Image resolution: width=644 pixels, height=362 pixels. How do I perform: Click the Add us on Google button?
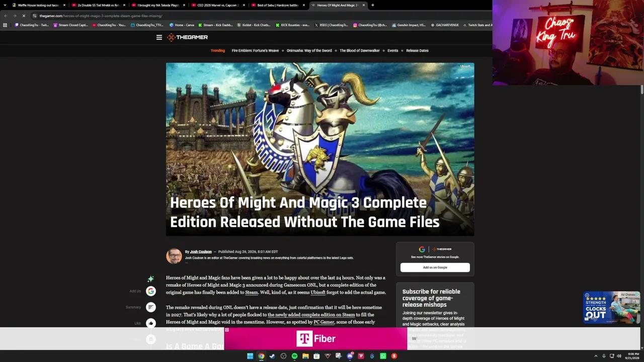coord(435,267)
